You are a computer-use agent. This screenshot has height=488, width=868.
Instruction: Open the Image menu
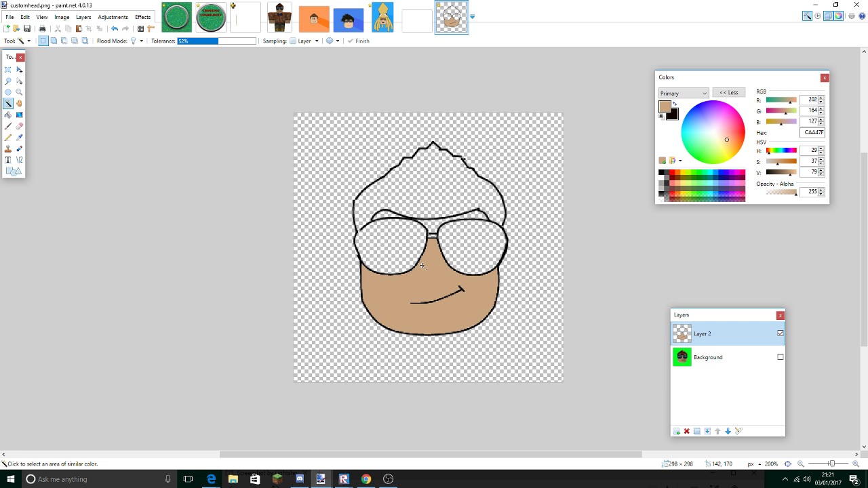(62, 17)
